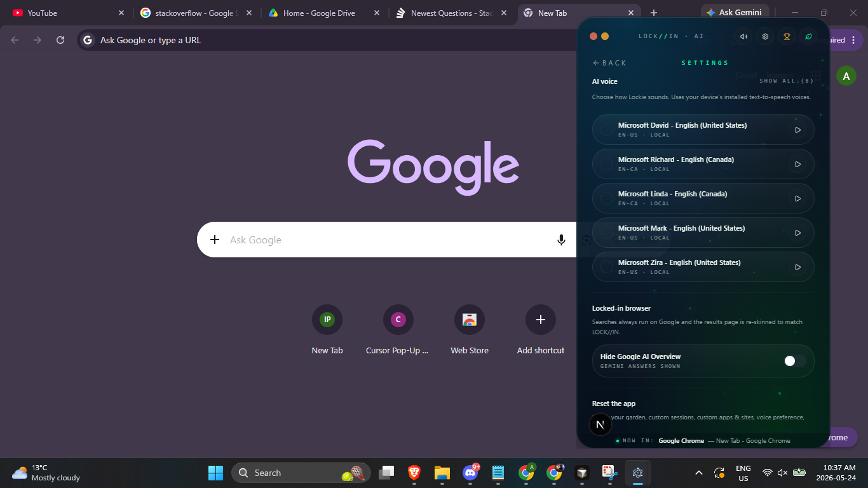Expand voices with SHOW ALL (8)

pos(787,81)
